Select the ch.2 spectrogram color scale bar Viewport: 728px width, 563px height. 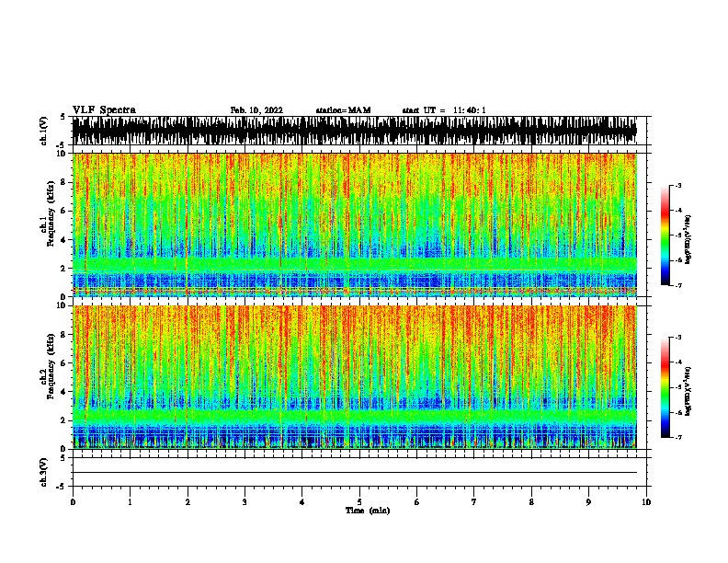point(665,387)
